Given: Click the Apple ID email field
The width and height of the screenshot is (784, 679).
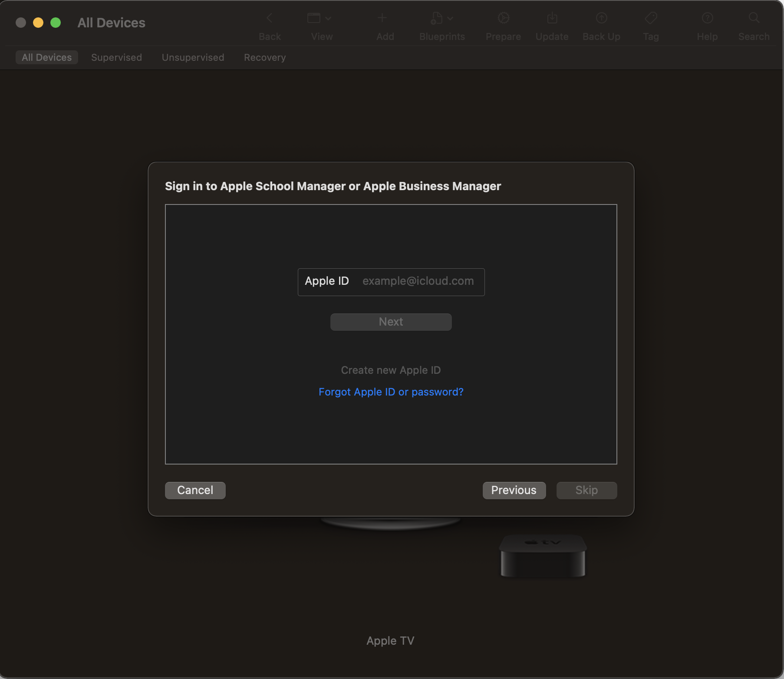Looking at the screenshot, I should (391, 282).
